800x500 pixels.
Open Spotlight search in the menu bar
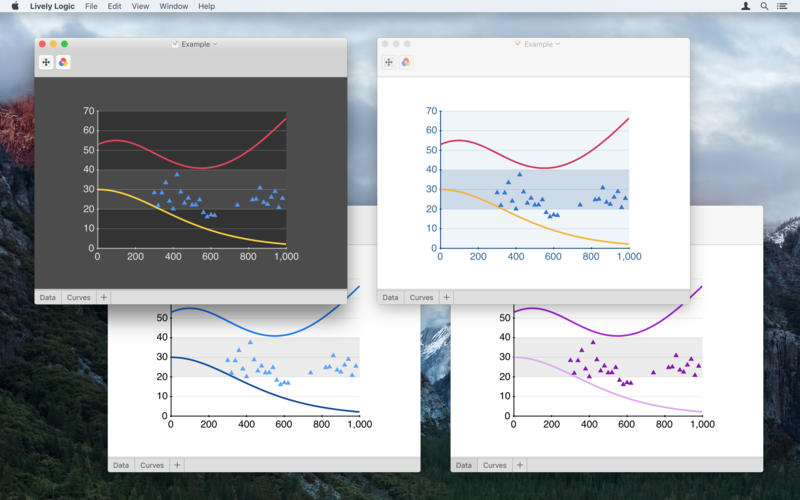click(765, 6)
